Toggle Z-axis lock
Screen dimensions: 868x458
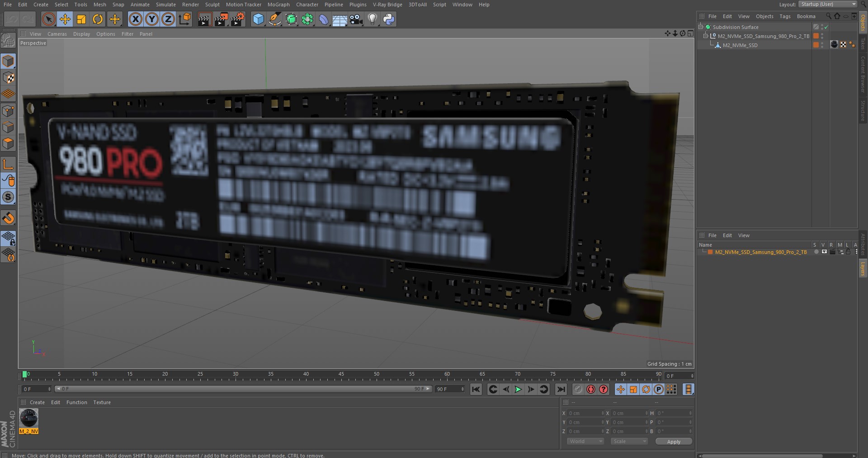pyautogui.click(x=168, y=19)
